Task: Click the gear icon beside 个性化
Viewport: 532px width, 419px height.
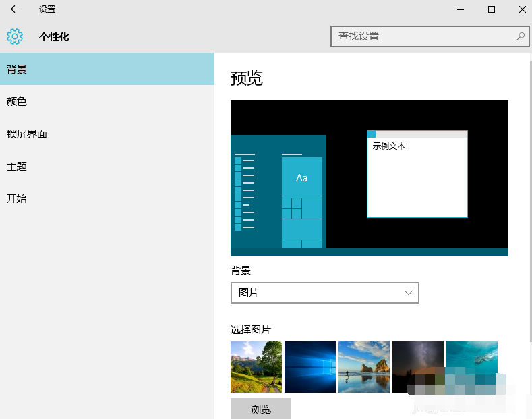Action: coord(15,36)
